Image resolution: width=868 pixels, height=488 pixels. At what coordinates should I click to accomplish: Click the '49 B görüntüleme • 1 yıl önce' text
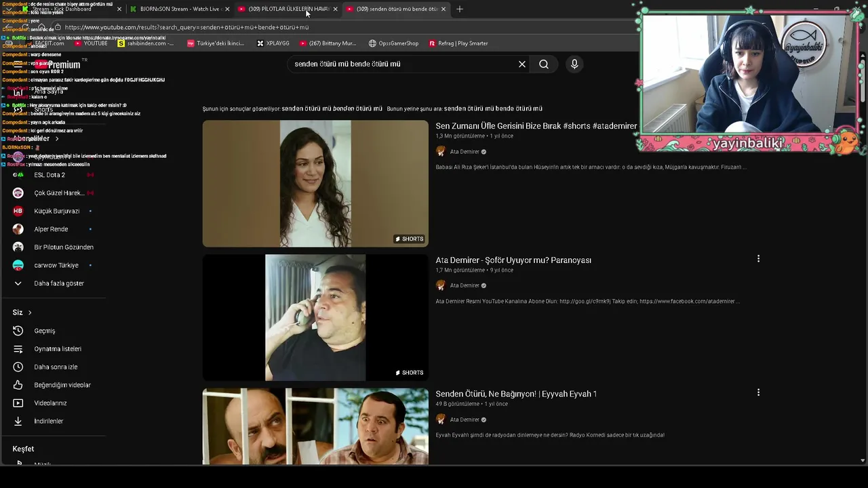pyautogui.click(x=471, y=404)
